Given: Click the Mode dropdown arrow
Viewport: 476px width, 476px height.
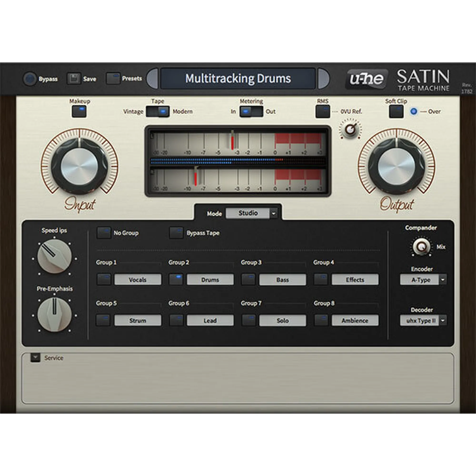Looking at the screenshot, I should 273,213.
